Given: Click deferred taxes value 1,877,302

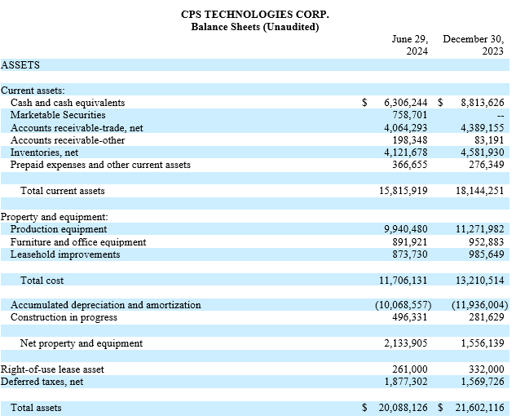Looking at the screenshot, I should (405, 382).
